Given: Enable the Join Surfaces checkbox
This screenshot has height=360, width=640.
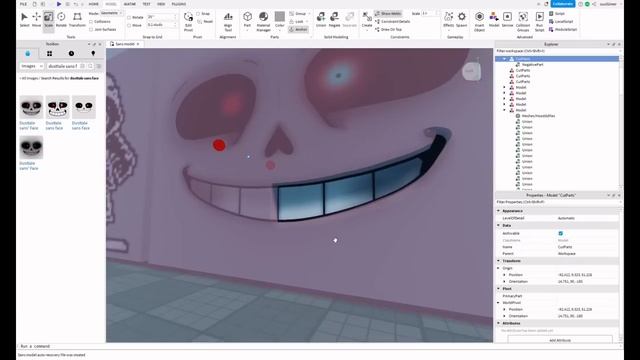Looking at the screenshot, I should click(x=91, y=29).
